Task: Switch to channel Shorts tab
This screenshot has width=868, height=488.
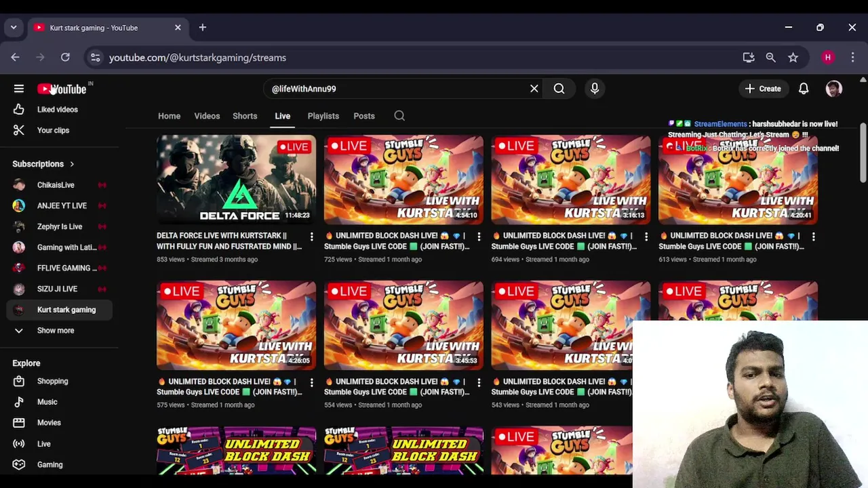Action: click(x=245, y=116)
